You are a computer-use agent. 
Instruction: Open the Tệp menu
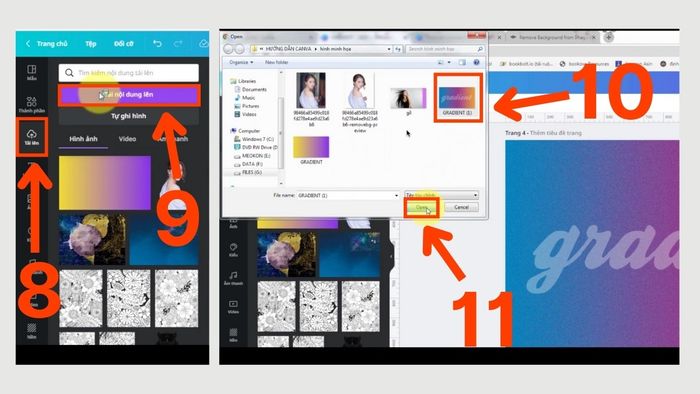pyautogui.click(x=91, y=43)
